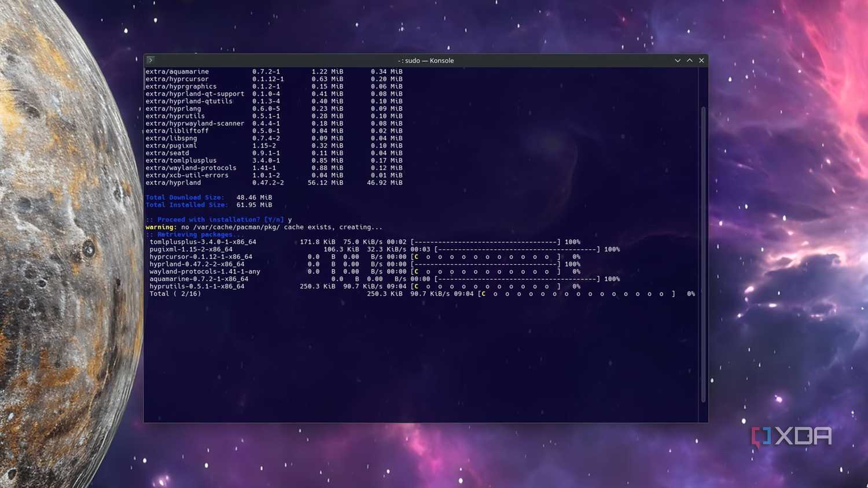Viewport: 868px width, 488px height.
Task: Click the extra/xcb-util-errors package line
Action: click(x=274, y=175)
